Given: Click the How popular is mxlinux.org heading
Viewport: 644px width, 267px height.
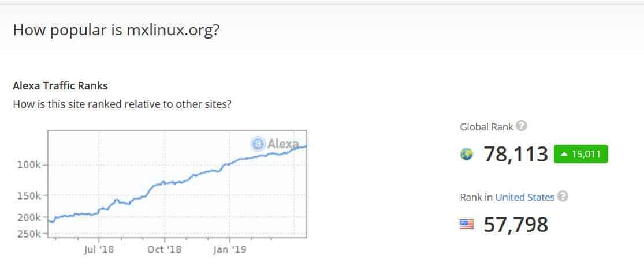Looking at the screenshot, I should pyautogui.click(x=116, y=31).
